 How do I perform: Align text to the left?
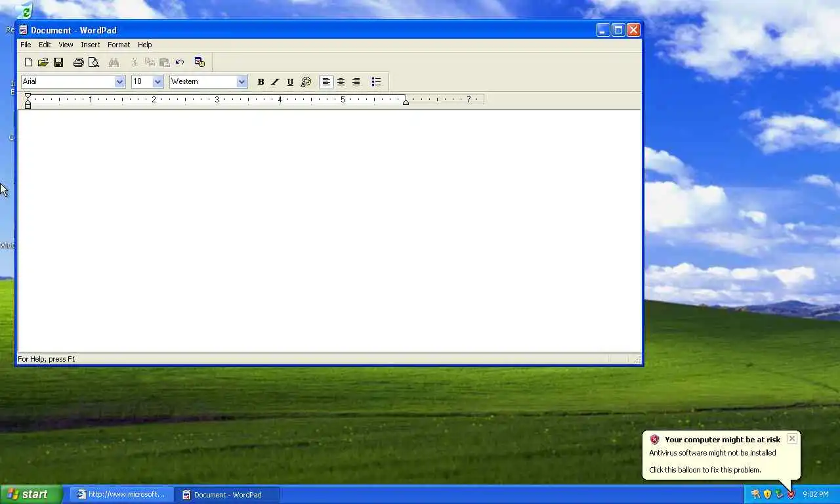click(x=326, y=82)
